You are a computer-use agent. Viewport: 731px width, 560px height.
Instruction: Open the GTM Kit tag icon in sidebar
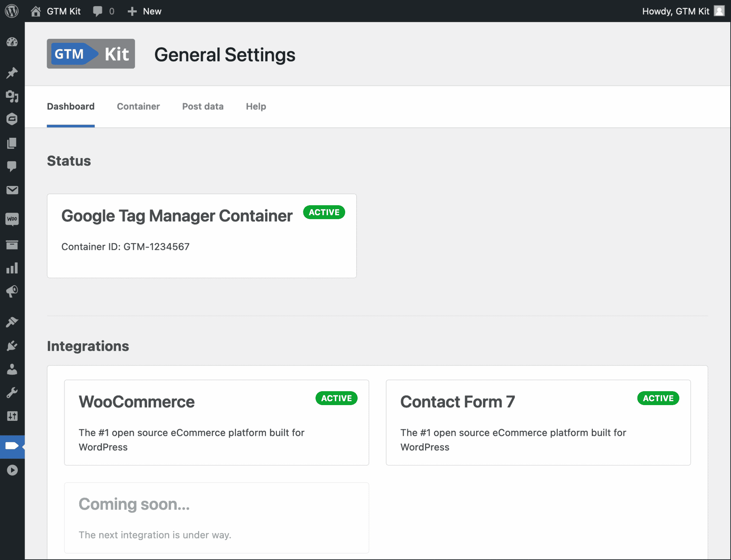click(12, 447)
